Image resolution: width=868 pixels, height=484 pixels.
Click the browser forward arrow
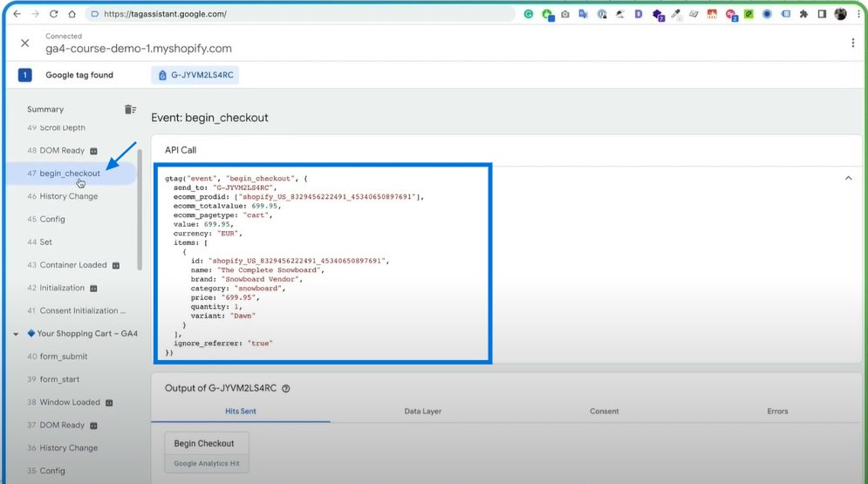(35, 14)
